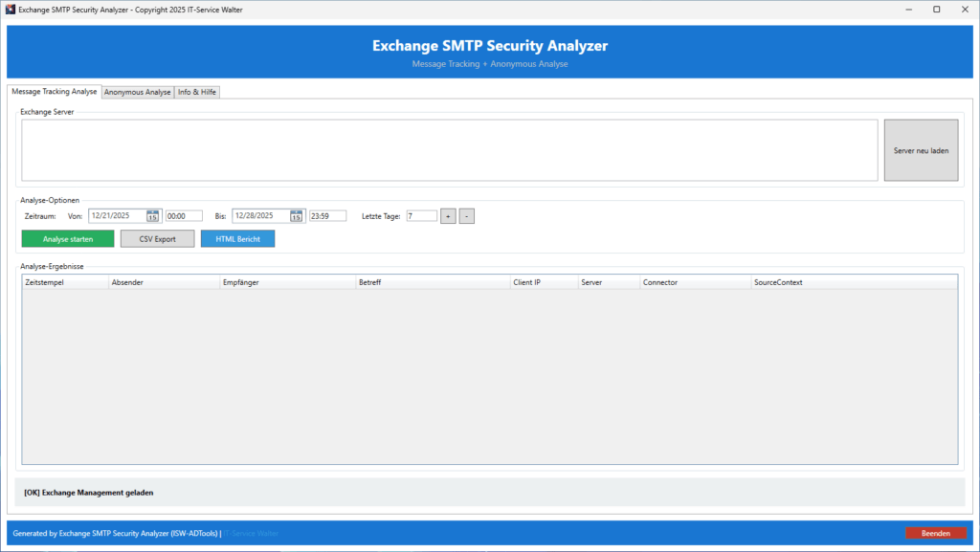The height and width of the screenshot is (552, 980).
Task: Select the 23:59 end time field
Action: tap(327, 215)
